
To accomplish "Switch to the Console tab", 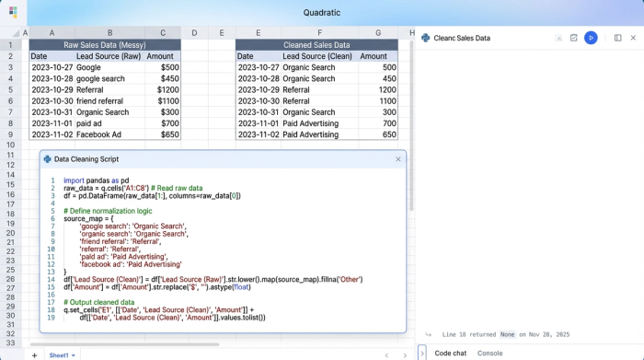I will (x=489, y=353).
